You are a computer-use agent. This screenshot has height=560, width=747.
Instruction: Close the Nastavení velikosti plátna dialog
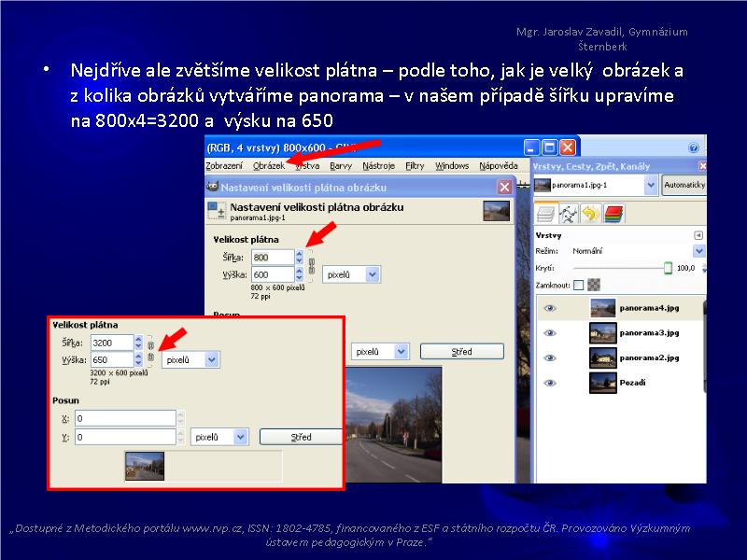(x=504, y=188)
